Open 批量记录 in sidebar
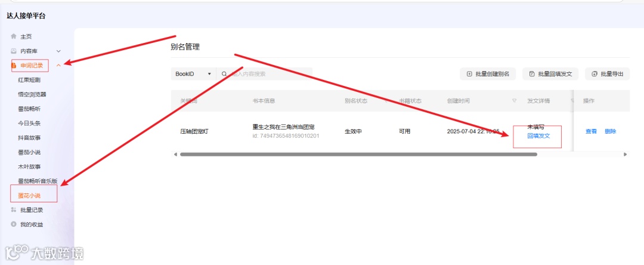The image size is (644, 265). (x=32, y=210)
